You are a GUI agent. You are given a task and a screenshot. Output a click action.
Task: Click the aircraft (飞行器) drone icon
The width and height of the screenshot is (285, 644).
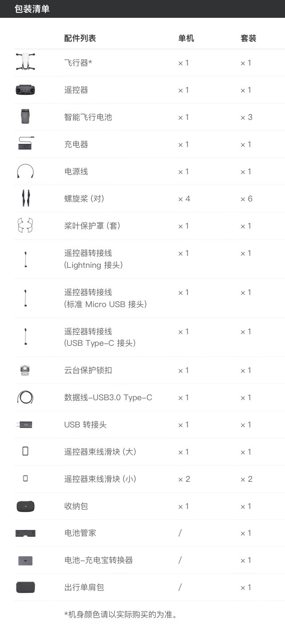[25, 62]
